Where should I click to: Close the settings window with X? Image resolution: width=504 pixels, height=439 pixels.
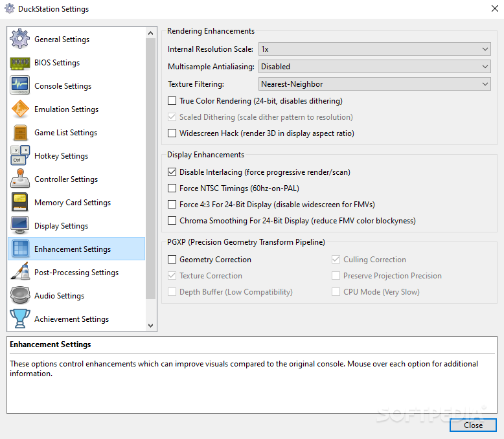point(495,8)
